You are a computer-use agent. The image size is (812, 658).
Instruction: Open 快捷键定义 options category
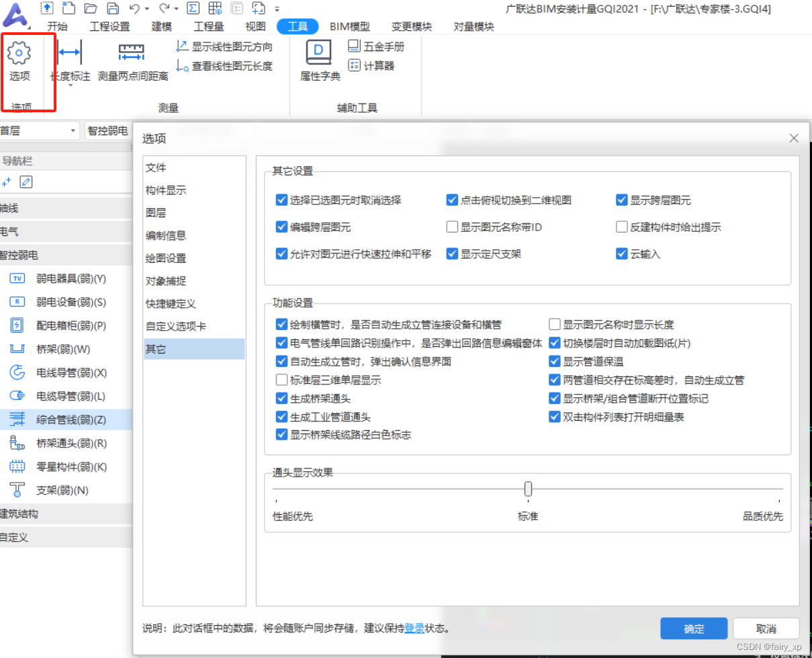click(x=195, y=304)
